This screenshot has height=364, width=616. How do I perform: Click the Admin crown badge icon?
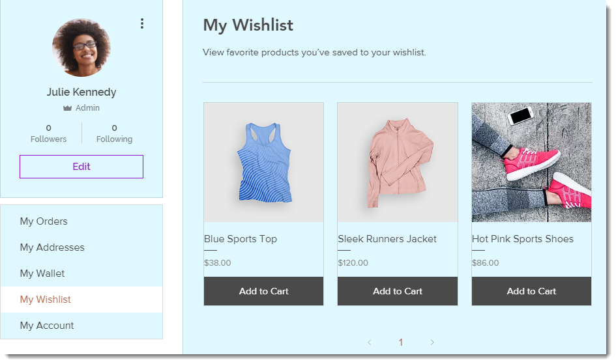point(68,108)
